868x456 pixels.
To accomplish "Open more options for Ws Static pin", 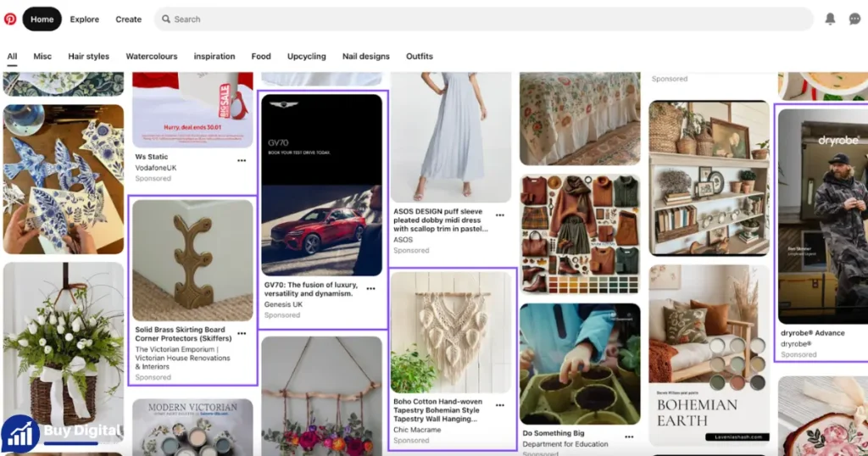I will click(242, 160).
